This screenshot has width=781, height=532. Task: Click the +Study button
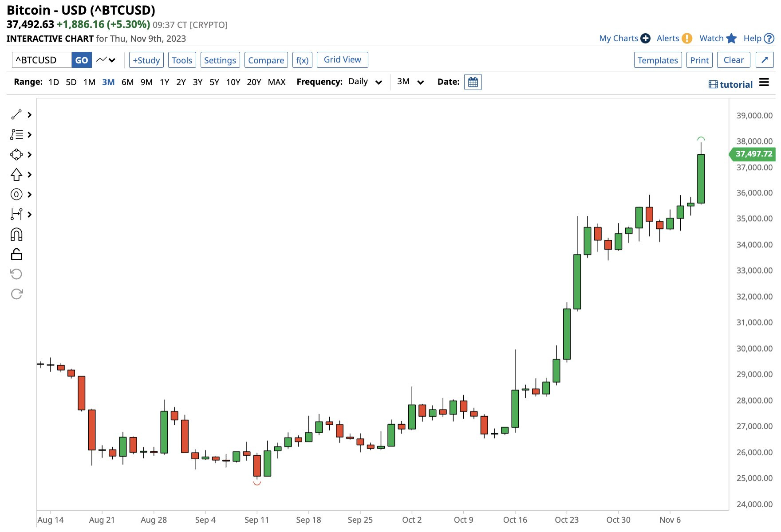point(146,60)
